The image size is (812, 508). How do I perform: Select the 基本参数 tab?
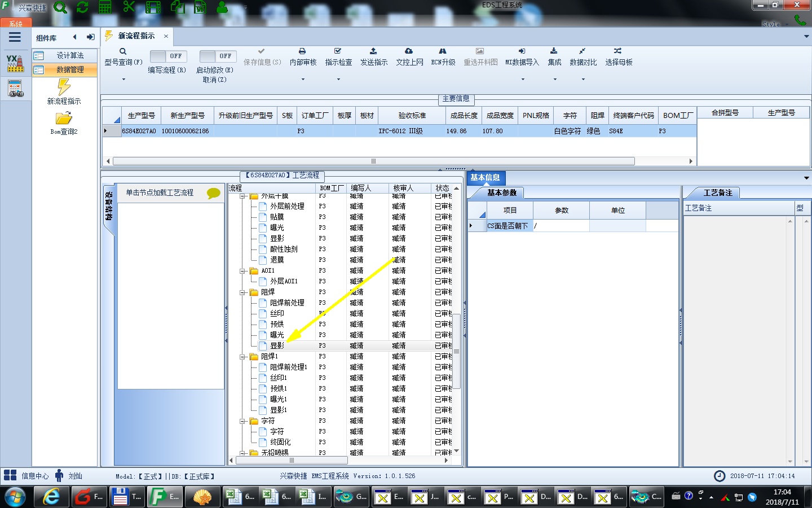(502, 192)
